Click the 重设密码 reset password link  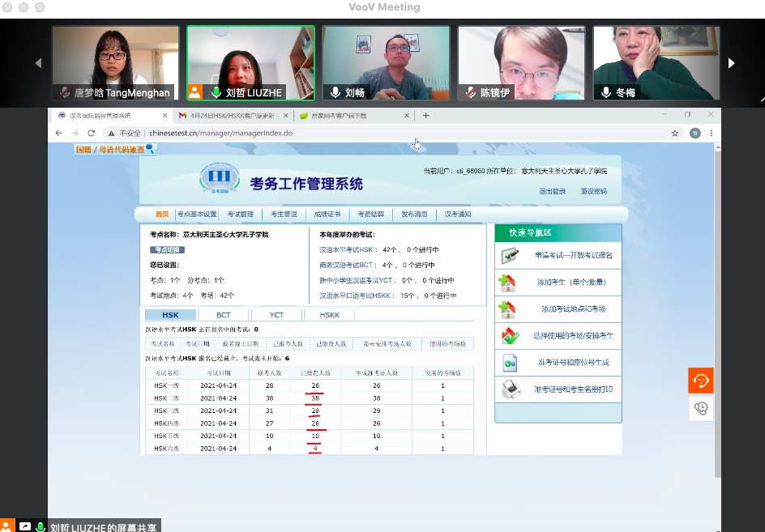click(x=593, y=191)
